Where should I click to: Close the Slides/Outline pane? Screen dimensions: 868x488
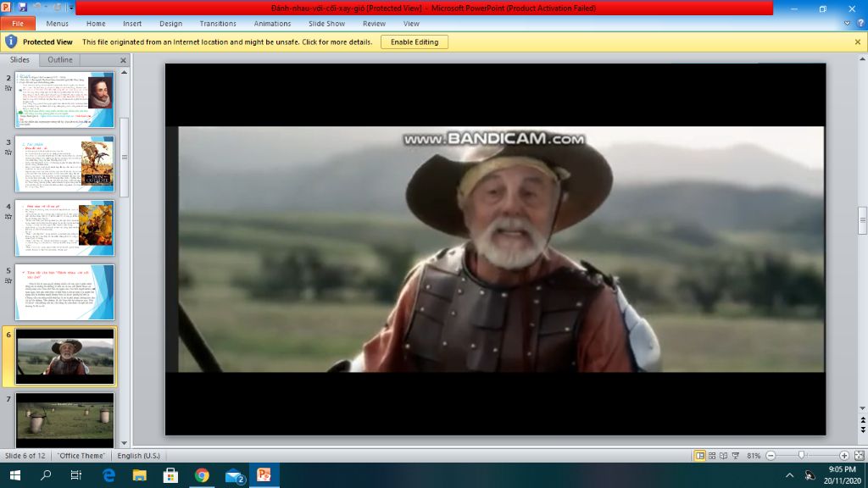click(x=123, y=60)
